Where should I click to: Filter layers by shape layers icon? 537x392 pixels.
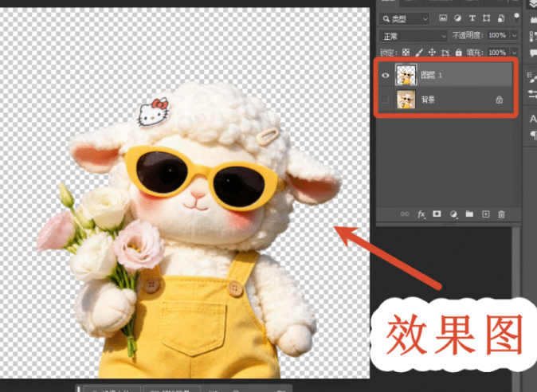click(486, 18)
